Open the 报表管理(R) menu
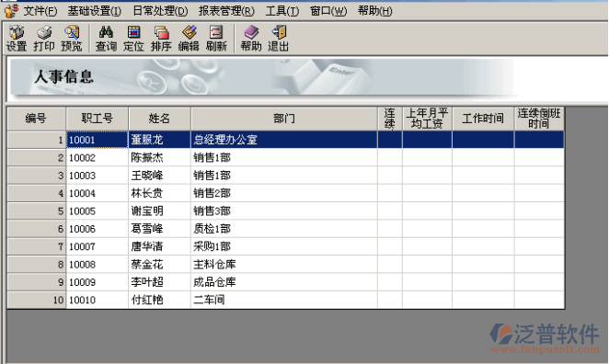This screenshot has width=609, height=364. coord(226,11)
